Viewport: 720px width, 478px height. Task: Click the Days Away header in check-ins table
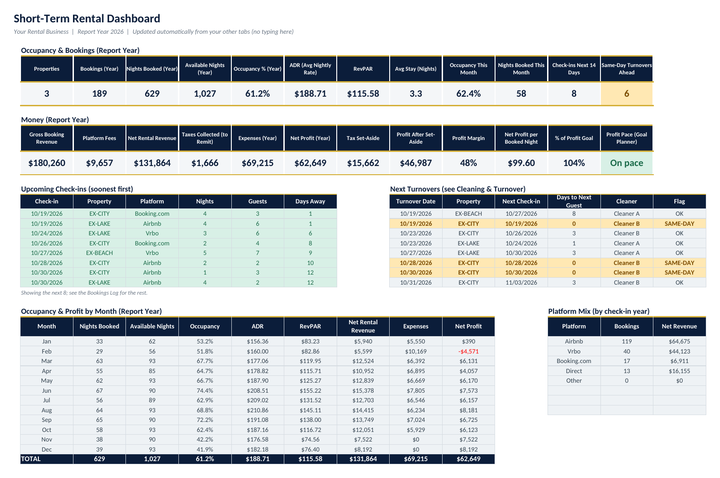coord(310,201)
